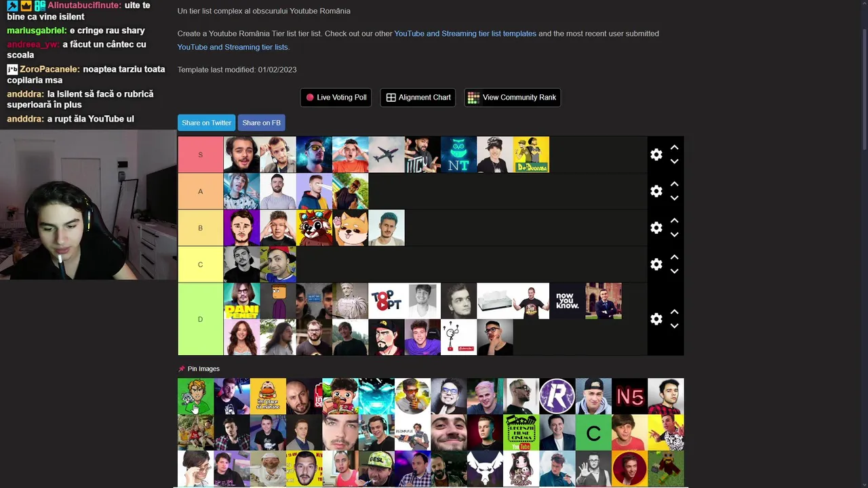This screenshot has width=868, height=488.
Task: Move tier B row down arrow
Action: click(674, 235)
